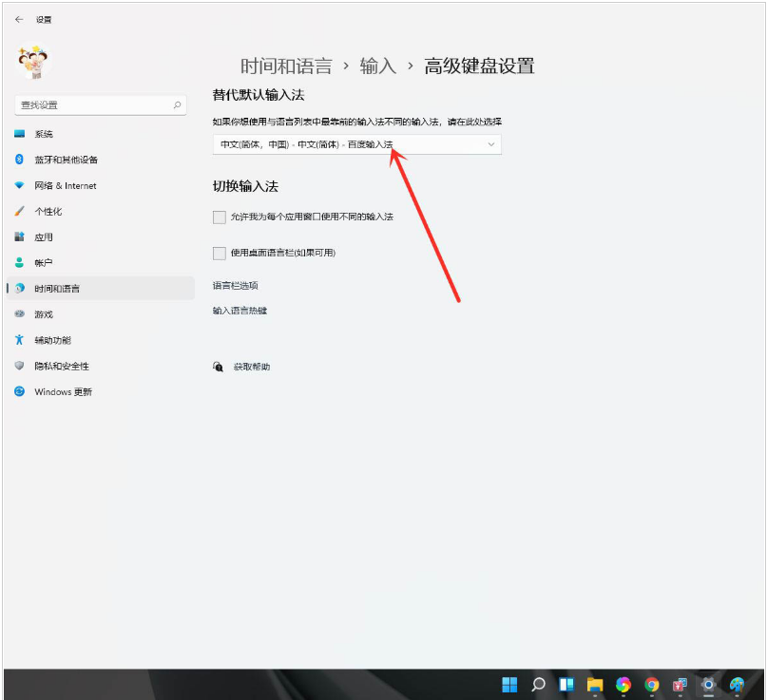Open Widgets from the taskbar
The image size is (767, 700).
click(566, 685)
